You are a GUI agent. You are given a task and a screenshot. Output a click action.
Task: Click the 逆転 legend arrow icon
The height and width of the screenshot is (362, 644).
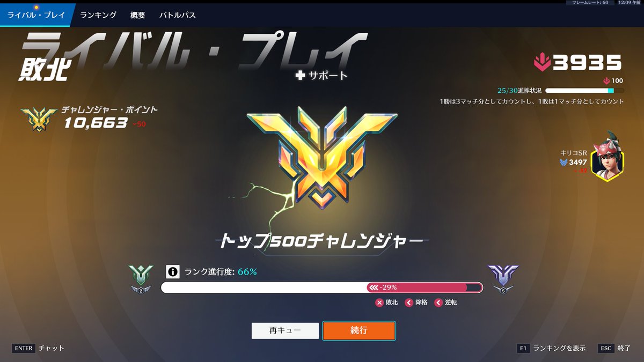click(x=438, y=302)
